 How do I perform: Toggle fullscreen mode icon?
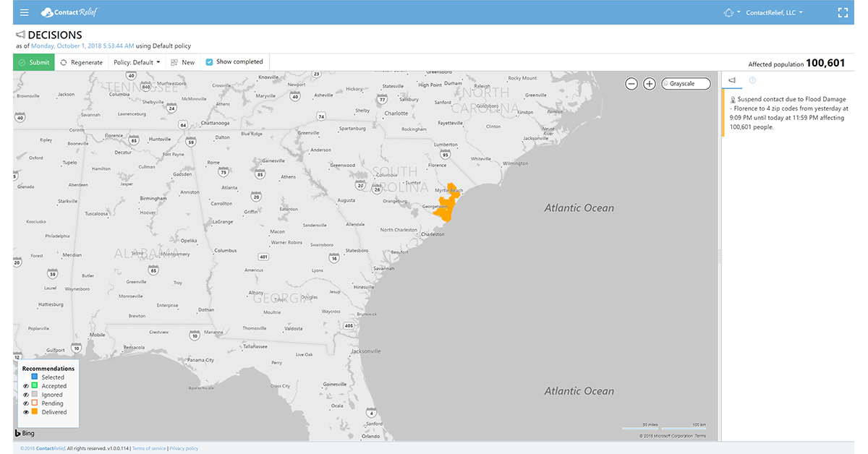pos(842,12)
